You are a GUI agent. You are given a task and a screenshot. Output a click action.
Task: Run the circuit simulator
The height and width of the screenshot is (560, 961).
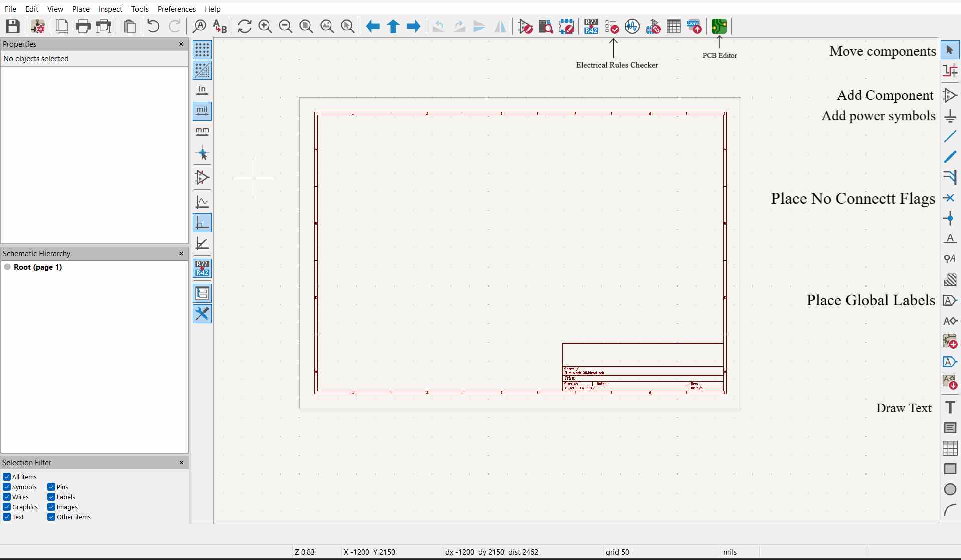point(632,26)
